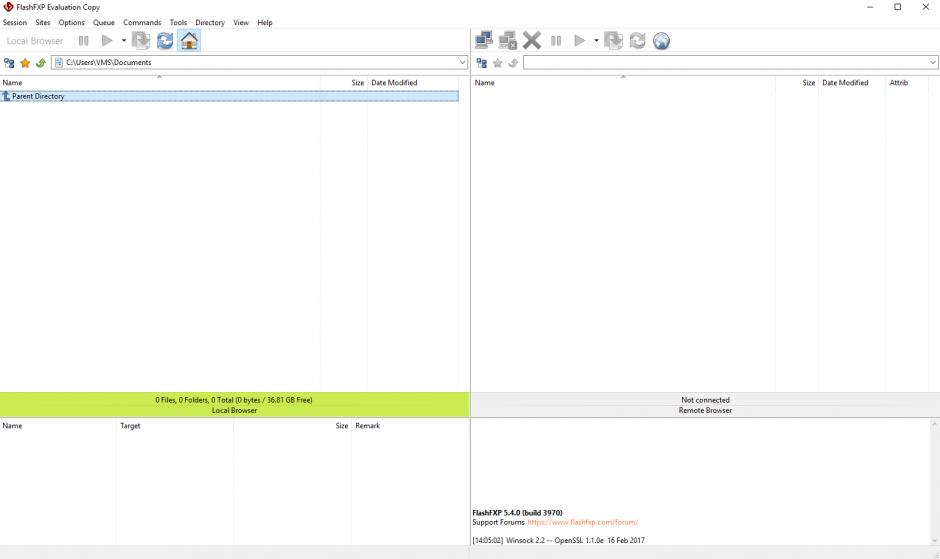
Task: Click the log pane scroll down arrow
Action: click(x=934, y=540)
